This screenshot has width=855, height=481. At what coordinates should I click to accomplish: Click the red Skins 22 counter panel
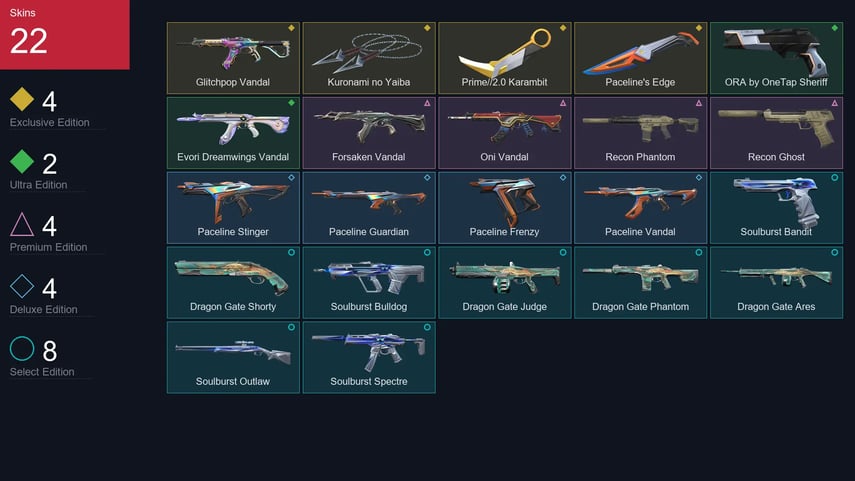pyautogui.click(x=65, y=34)
